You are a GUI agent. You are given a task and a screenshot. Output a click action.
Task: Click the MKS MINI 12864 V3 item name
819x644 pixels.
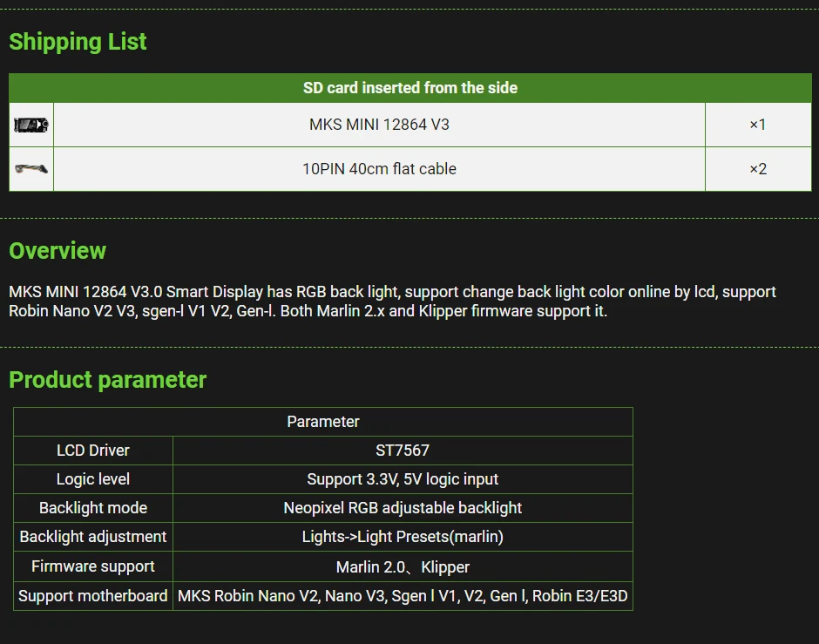pos(379,125)
